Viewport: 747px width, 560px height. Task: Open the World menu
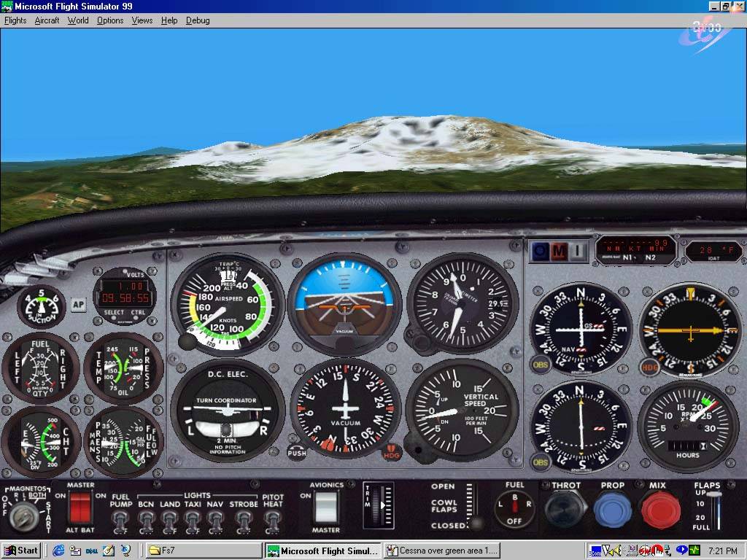78,20
